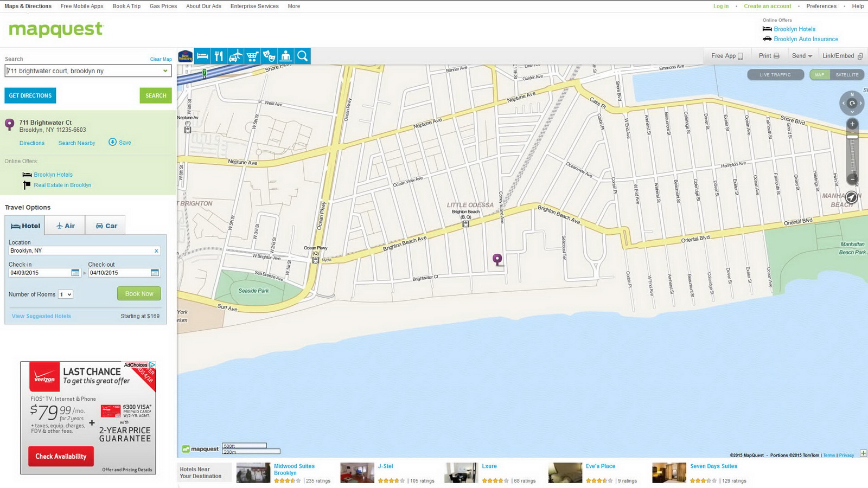Click the purple location pin on map
This screenshot has height=488, width=868.
[497, 259]
